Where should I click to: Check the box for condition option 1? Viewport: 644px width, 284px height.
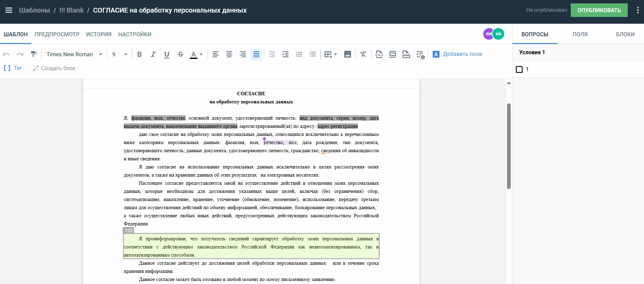519,69
